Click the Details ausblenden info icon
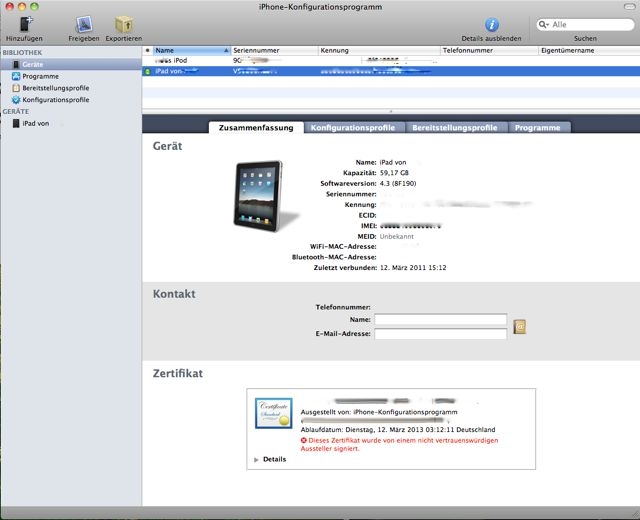640x520 pixels. [492, 24]
